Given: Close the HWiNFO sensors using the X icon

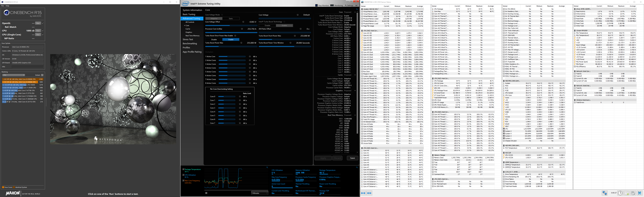Looking at the screenshot, I should 640,193.
